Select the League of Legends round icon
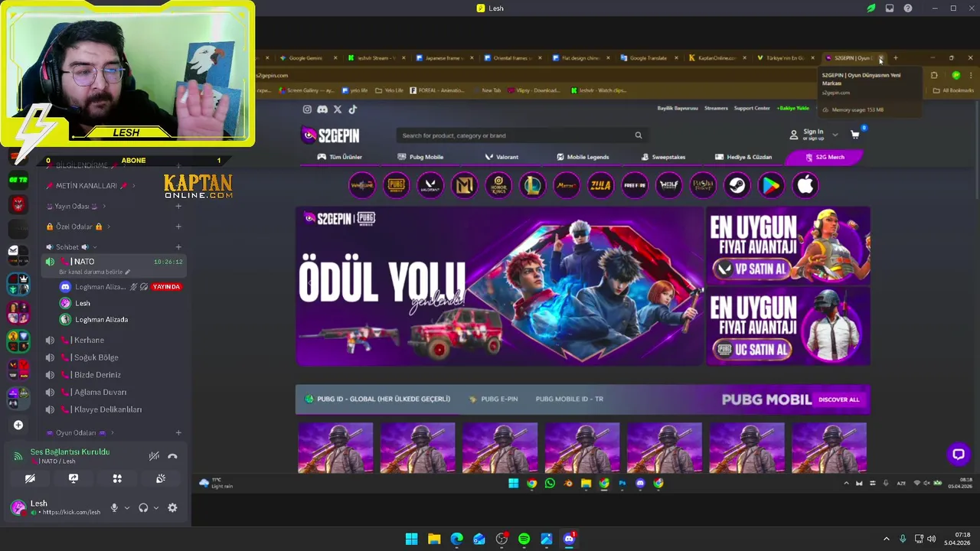980x551 pixels. point(533,185)
